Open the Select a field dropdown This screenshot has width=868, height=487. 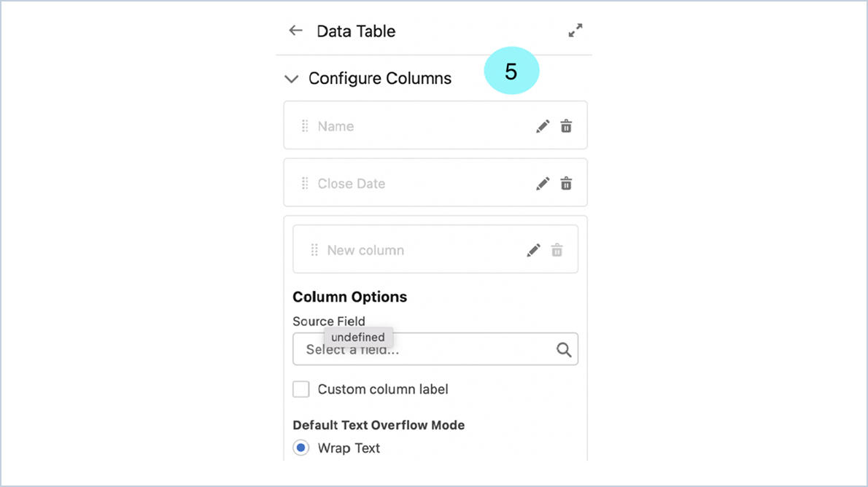[408, 349]
